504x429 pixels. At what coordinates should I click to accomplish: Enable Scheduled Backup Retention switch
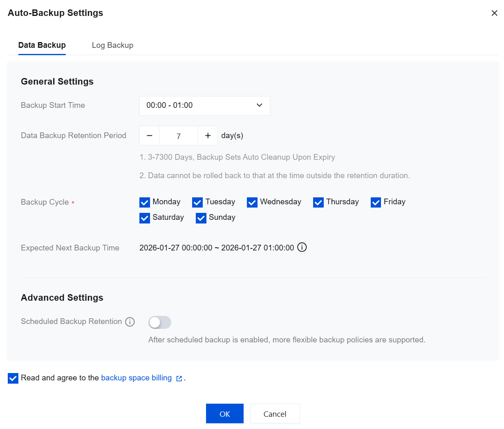tap(160, 322)
